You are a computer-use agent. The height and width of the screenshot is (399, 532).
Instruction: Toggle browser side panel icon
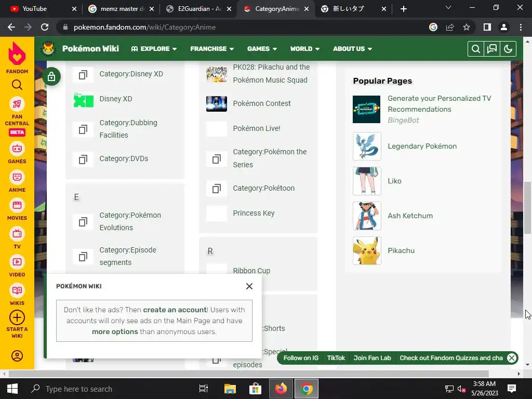click(487, 27)
